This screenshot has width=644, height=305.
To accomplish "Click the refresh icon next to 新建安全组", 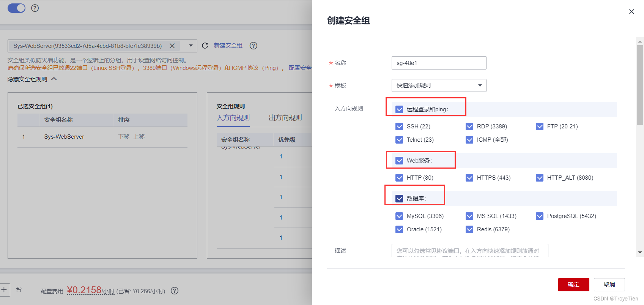I will click(205, 46).
